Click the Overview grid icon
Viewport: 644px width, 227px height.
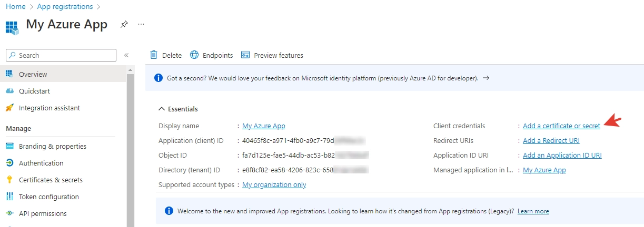9,74
